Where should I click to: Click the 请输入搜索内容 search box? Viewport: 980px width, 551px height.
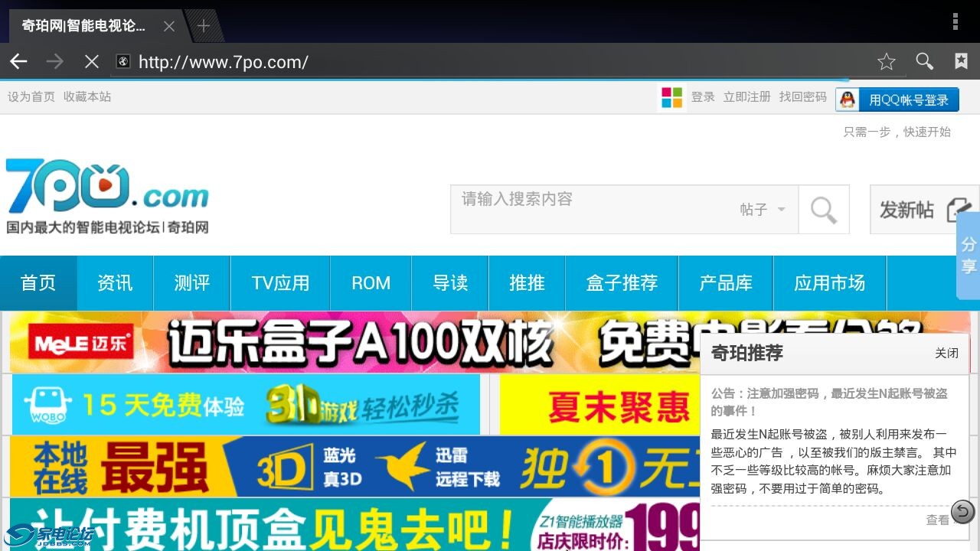590,209
